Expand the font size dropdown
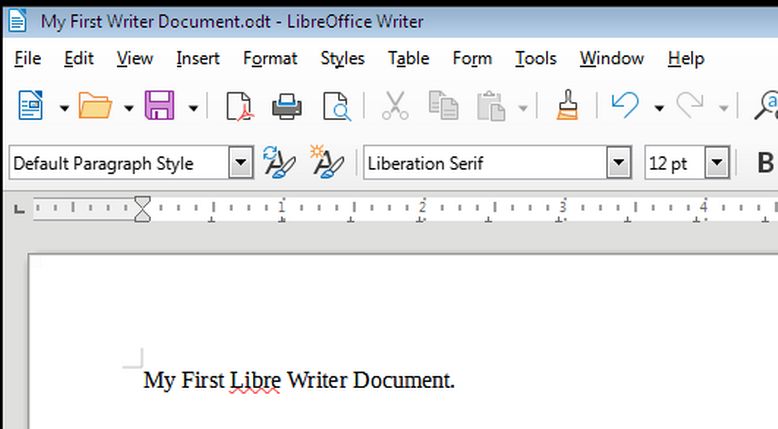778x429 pixels. (x=717, y=163)
